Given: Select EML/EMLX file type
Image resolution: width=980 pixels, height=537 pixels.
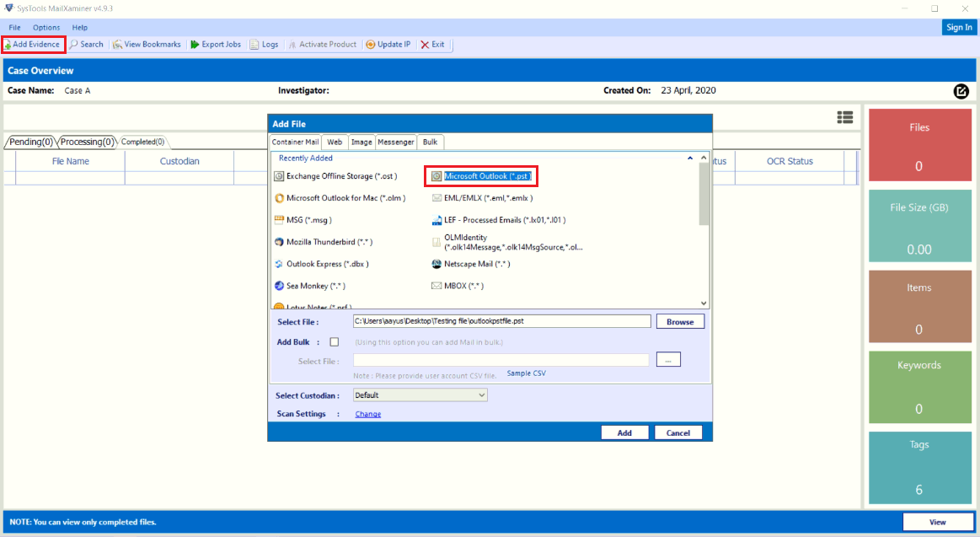Looking at the screenshot, I should coord(483,198).
